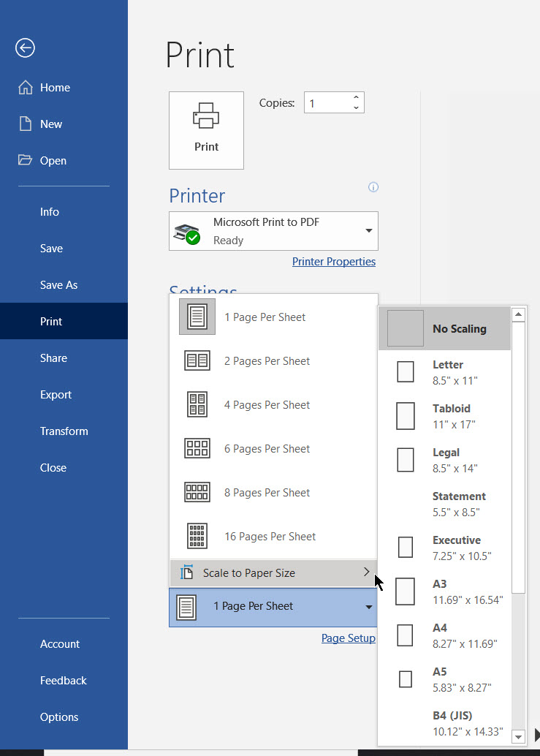The image size is (540, 756).
Task: Click the back arrow circle icon
Action: point(25,48)
